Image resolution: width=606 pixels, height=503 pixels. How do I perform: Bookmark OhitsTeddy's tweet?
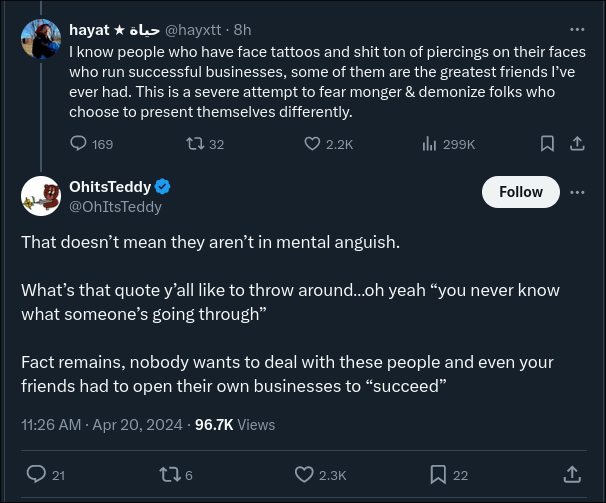(438, 474)
